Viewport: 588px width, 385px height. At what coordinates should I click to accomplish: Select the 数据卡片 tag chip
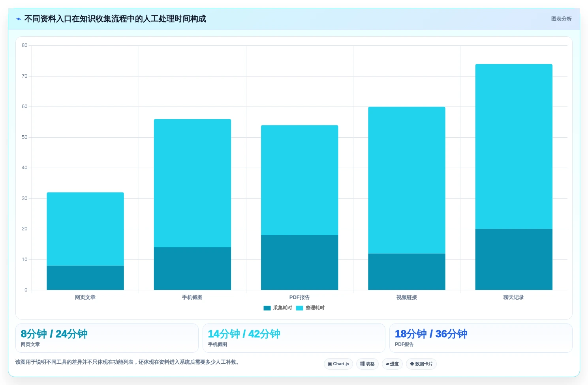click(421, 364)
